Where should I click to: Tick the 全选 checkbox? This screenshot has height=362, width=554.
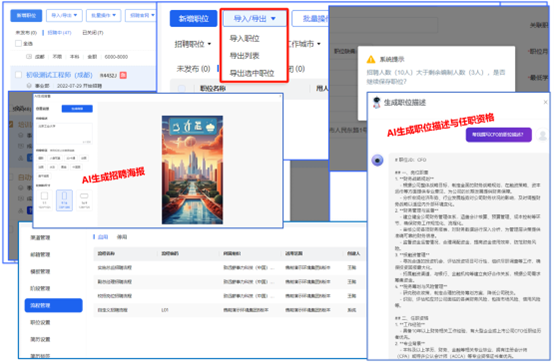18,43
